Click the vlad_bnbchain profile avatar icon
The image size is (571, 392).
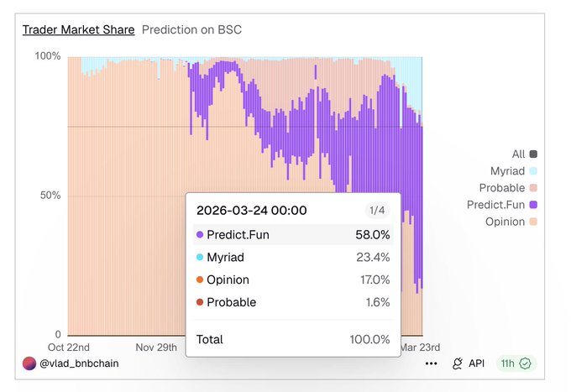(x=29, y=363)
